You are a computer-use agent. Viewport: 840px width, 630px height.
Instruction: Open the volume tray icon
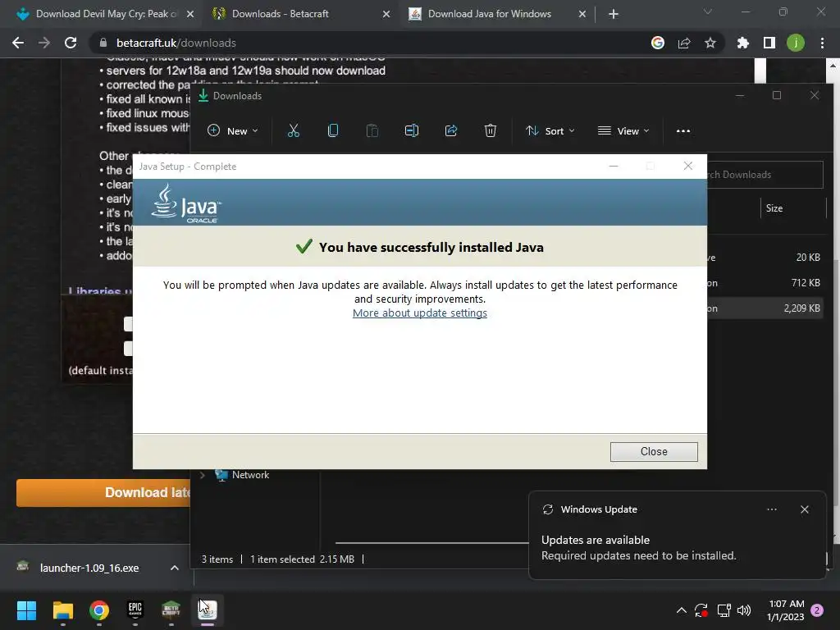click(x=743, y=610)
